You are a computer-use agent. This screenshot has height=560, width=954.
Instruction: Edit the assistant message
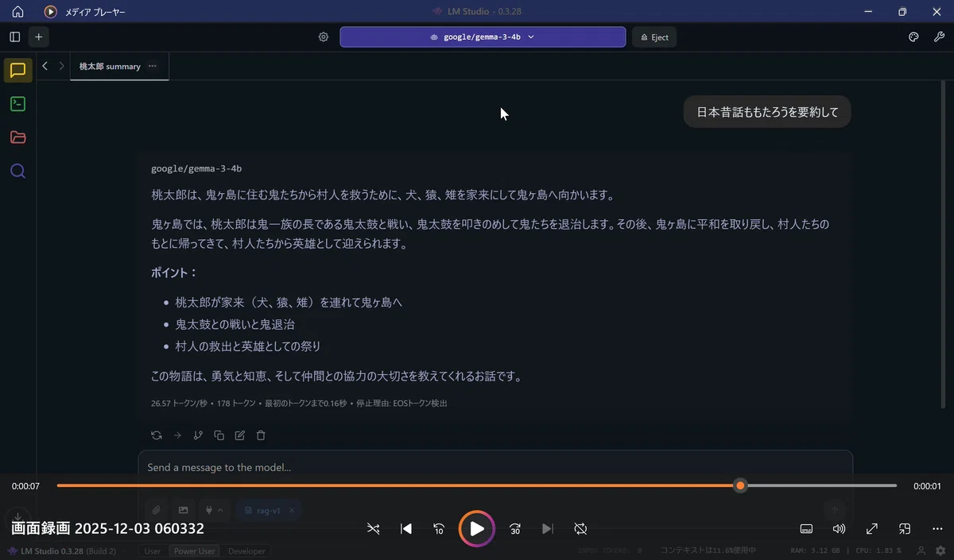coord(239,435)
